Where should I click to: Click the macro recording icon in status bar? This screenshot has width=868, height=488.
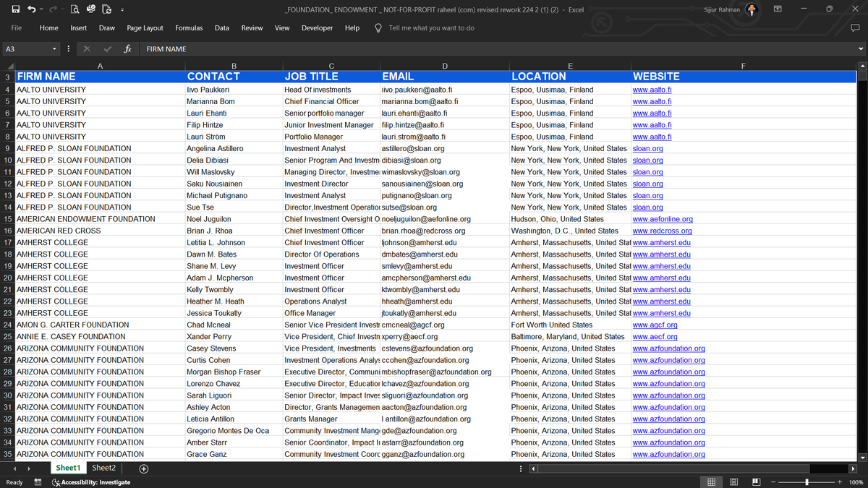click(38, 482)
